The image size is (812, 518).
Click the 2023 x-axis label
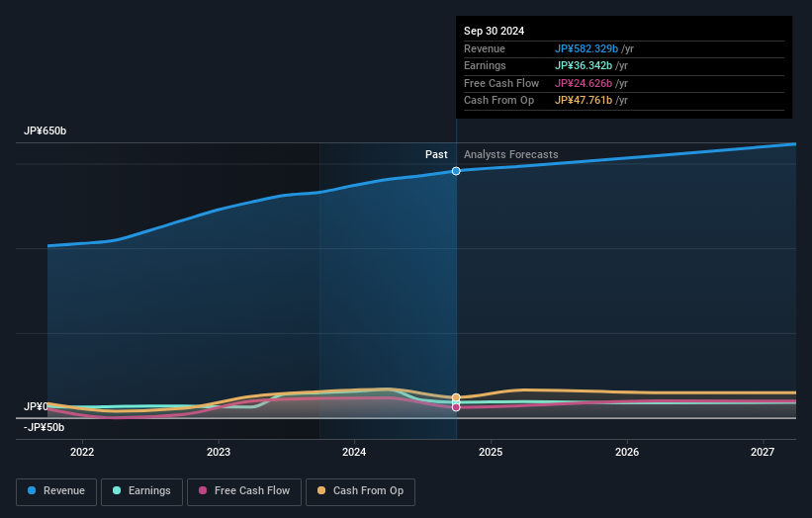tap(219, 452)
